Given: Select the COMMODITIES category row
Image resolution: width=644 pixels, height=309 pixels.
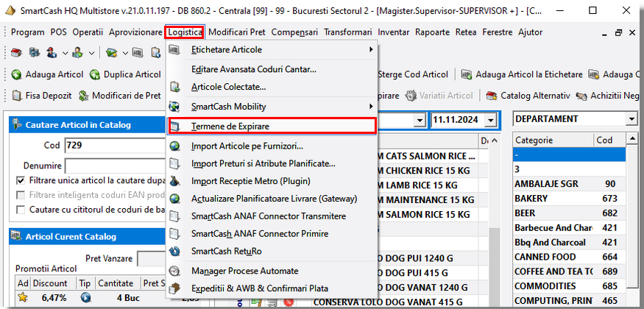Looking at the screenshot, I should point(569,286).
